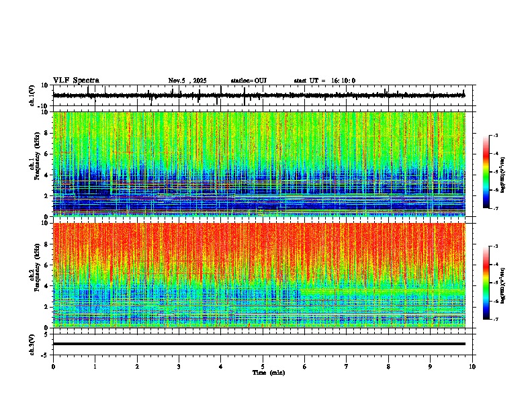Click the ch.2 color scale bar
Viewport: 532px width, 411px height.
coord(486,283)
